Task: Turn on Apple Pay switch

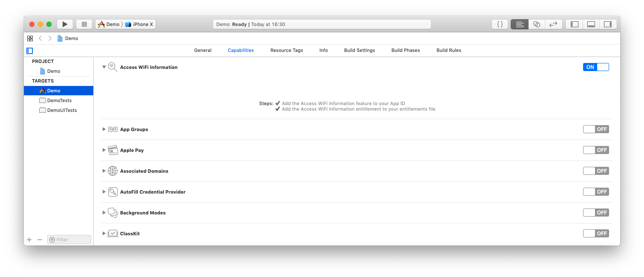Action: 596,150
